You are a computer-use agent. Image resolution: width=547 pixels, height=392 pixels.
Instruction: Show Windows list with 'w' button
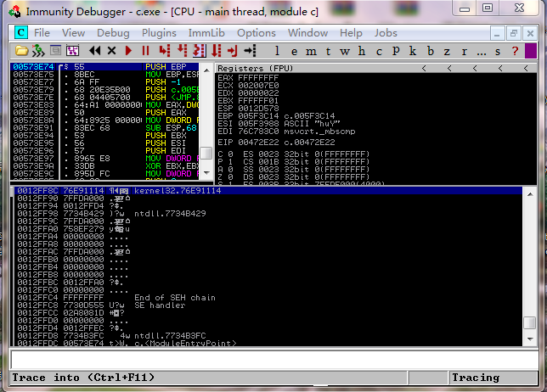(x=345, y=52)
